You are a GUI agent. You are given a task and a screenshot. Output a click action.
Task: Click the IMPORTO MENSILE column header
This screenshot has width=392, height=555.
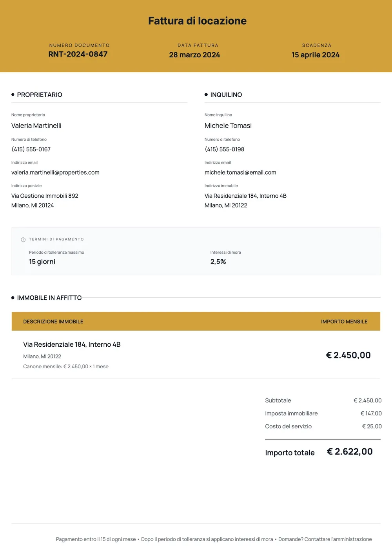pyautogui.click(x=344, y=322)
